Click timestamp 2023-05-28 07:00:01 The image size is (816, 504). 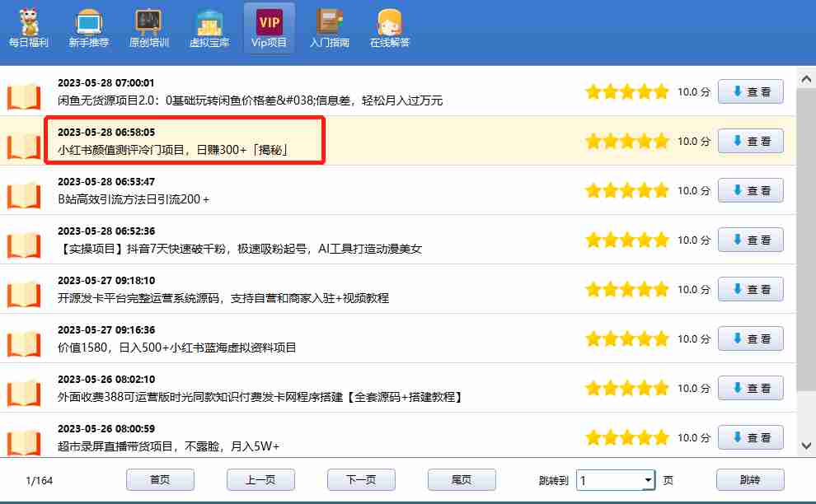[x=106, y=82]
